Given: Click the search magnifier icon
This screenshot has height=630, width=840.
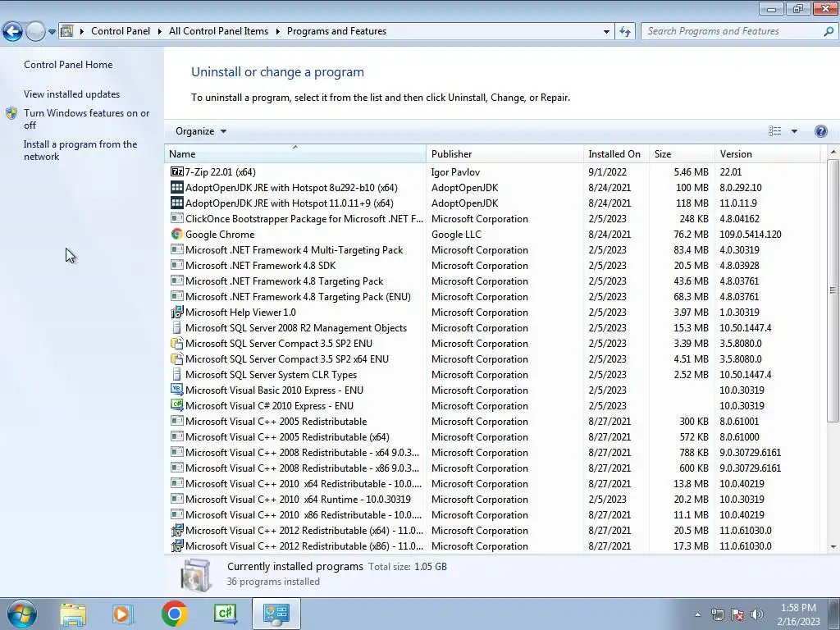Looking at the screenshot, I should [829, 32].
